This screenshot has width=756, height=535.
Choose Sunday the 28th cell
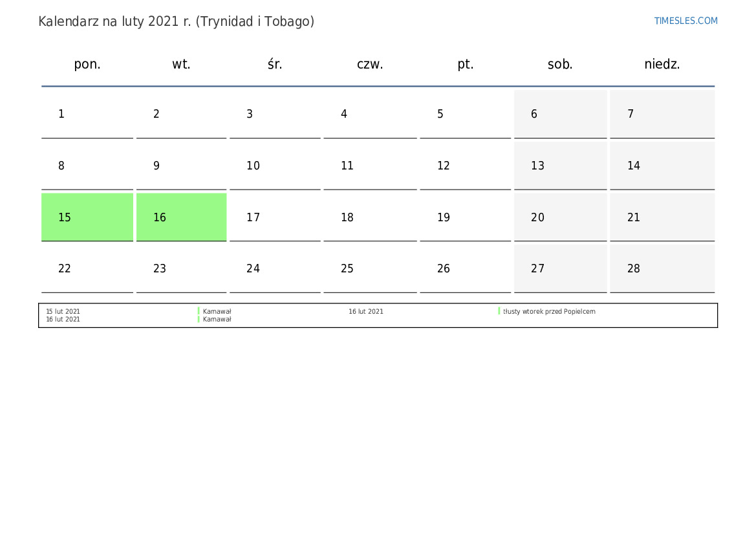click(x=662, y=268)
